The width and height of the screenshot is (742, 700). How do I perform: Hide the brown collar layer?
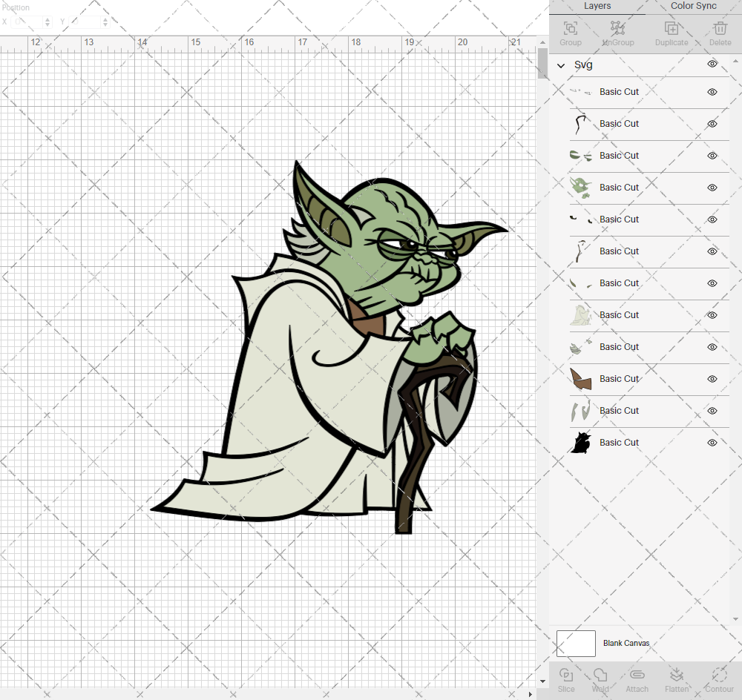pos(712,379)
